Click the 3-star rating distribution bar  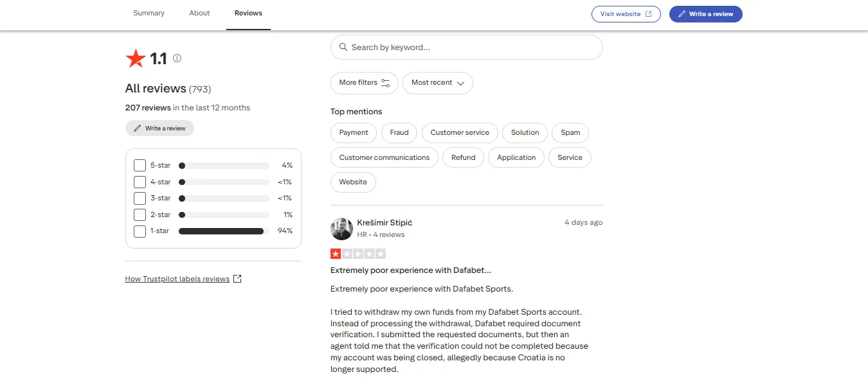(x=224, y=198)
